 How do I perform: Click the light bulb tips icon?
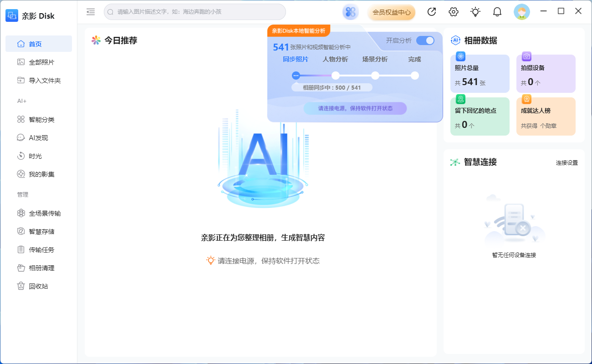click(475, 12)
